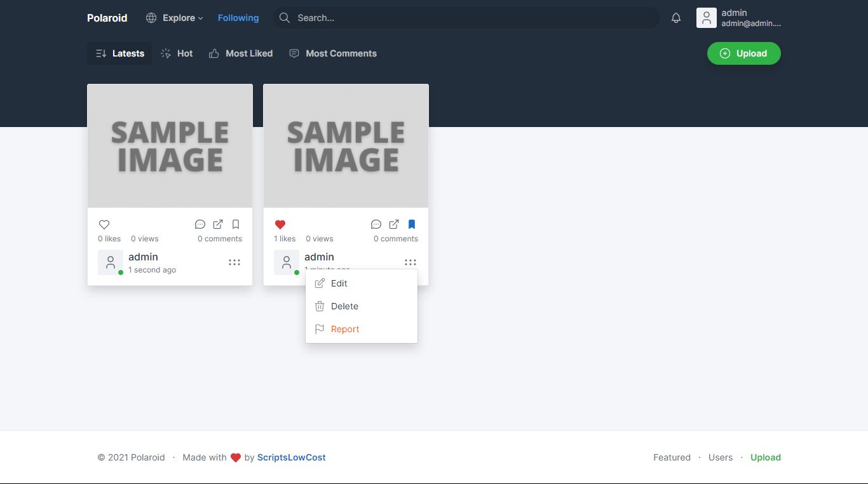
Task: Bookmark the first post
Action: [236, 224]
